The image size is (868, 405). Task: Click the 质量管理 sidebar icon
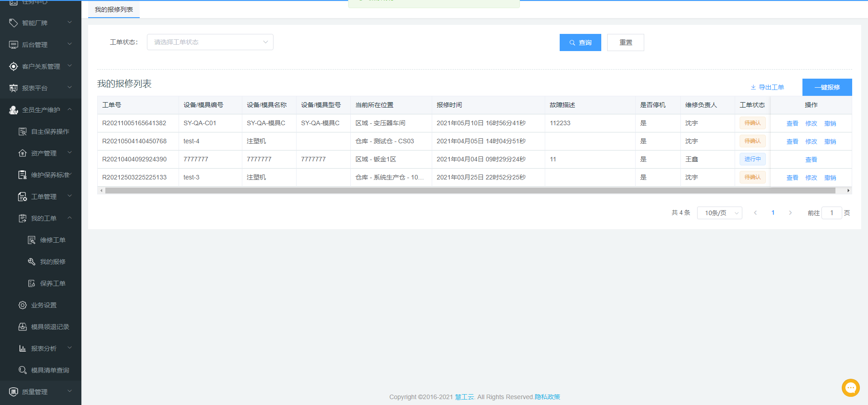14,392
